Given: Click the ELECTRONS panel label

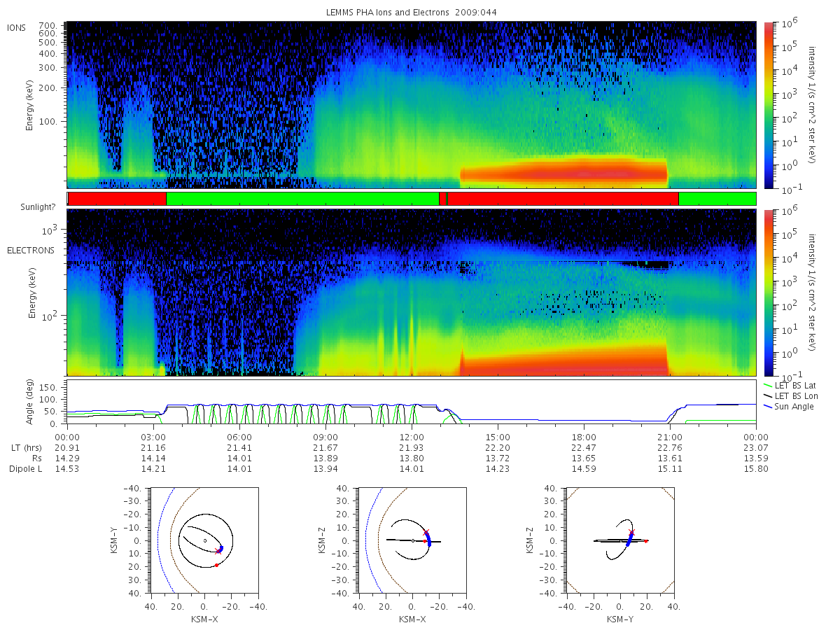Looking at the screenshot, I should 30,250.
